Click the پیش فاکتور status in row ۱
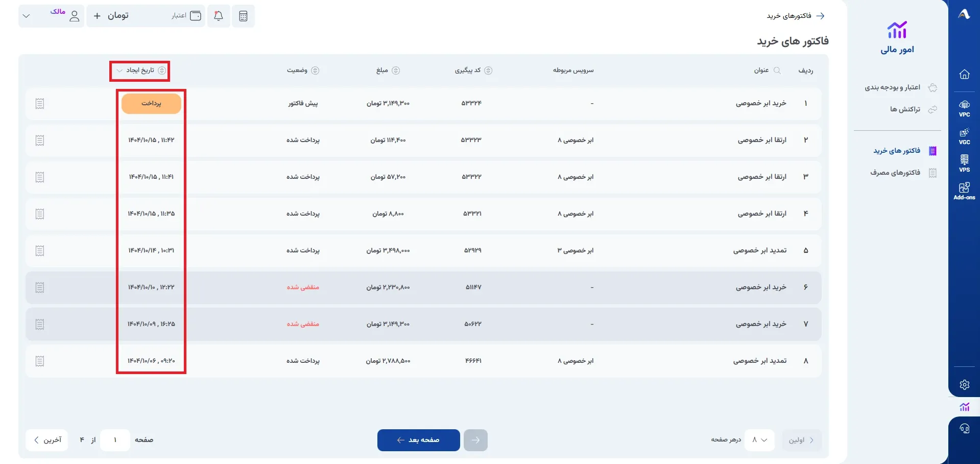This screenshot has width=980, height=464. click(x=303, y=103)
